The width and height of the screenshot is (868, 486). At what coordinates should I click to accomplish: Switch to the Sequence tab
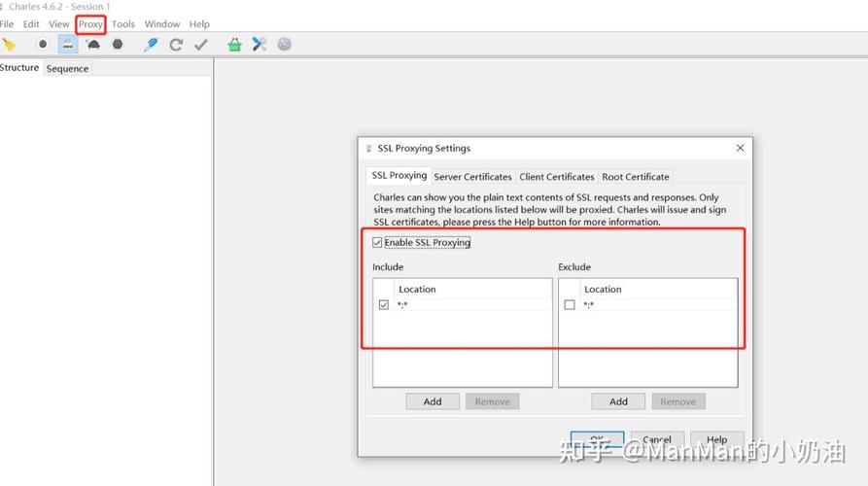coord(67,68)
